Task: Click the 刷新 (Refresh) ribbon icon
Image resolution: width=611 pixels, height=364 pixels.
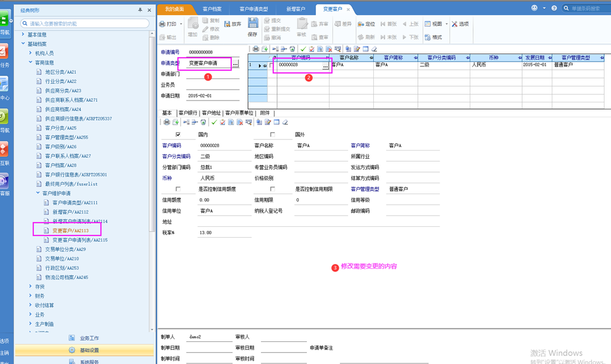Action: tap(361, 37)
